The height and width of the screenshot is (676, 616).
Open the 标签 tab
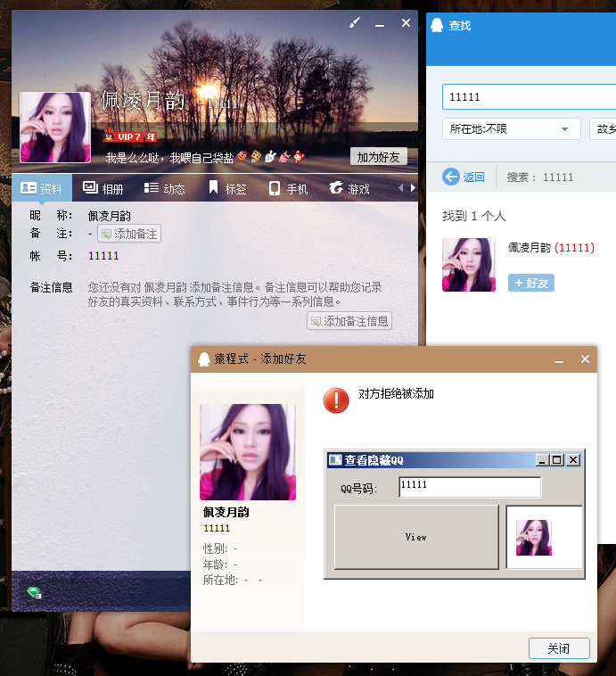(x=227, y=188)
